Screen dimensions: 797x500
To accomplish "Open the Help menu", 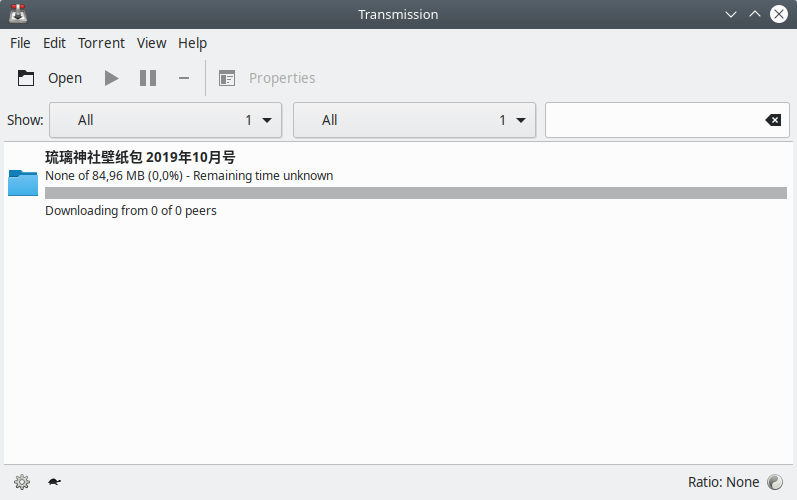I will pyautogui.click(x=193, y=43).
